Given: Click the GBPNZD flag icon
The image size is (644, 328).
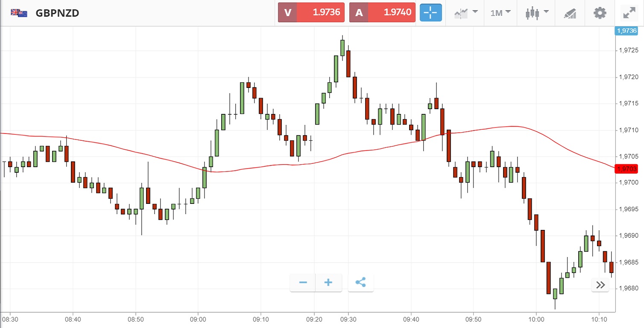Looking at the screenshot, I should (x=19, y=13).
